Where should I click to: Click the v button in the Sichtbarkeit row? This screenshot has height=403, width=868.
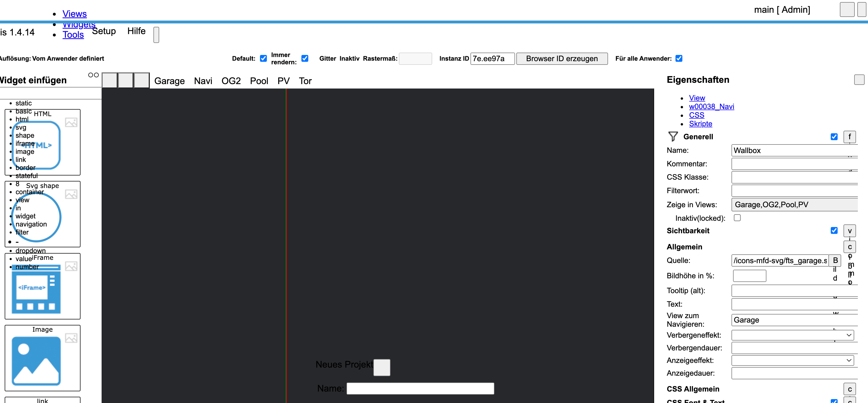point(849,231)
